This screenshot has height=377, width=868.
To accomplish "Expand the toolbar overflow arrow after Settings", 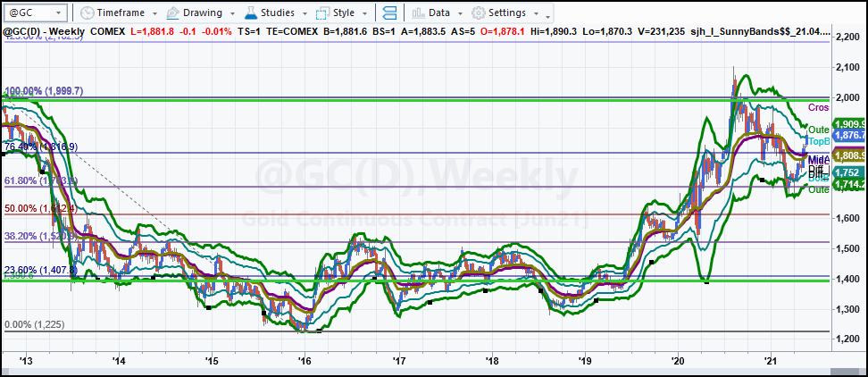I will pos(547,17).
